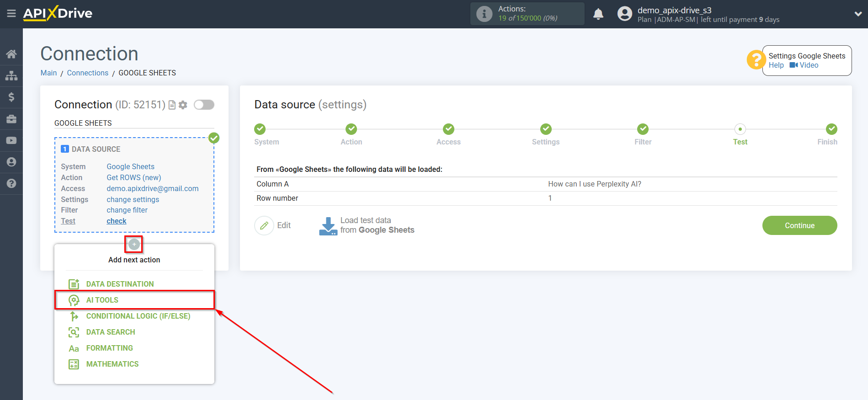The height and width of the screenshot is (400, 868).
Task: Open the connections sitemap sidebar icon
Action: pos(11,75)
